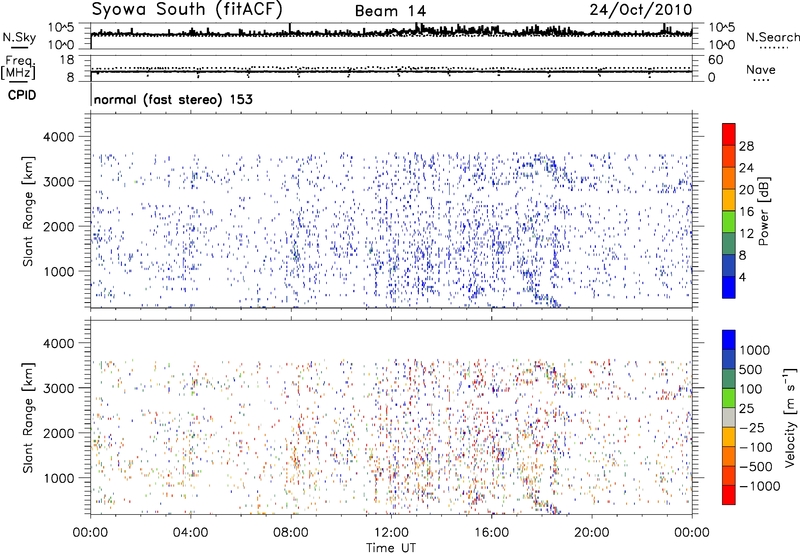Click the 'Time UT' axis title

(x=391, y=548)
